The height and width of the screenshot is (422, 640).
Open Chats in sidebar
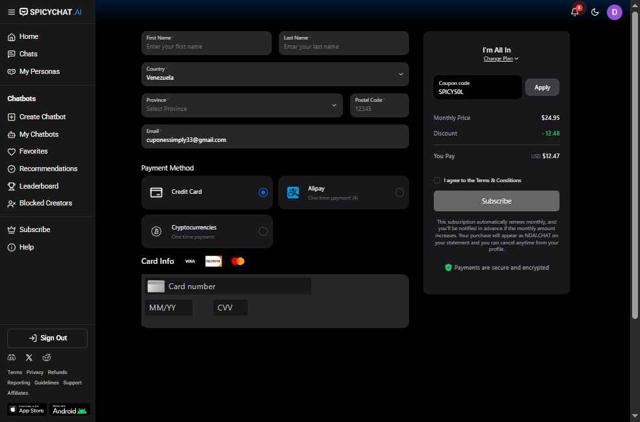(22, 54)
